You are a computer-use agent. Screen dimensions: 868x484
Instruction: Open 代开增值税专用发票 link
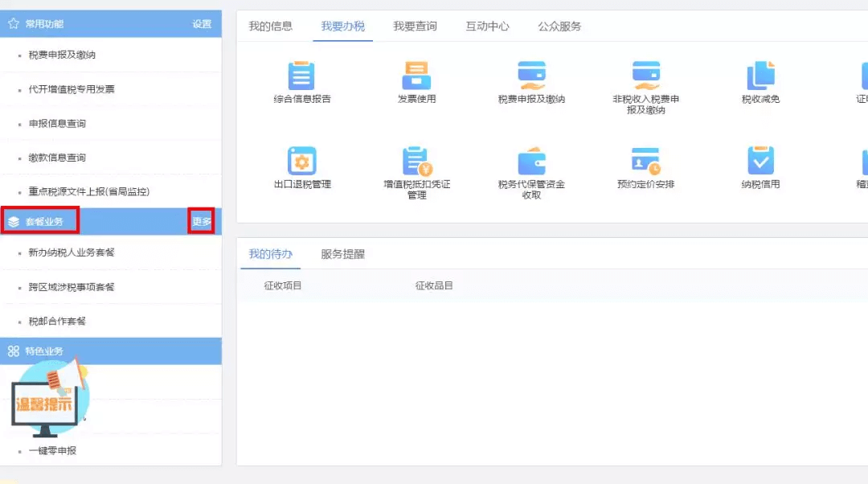(72, 89)
